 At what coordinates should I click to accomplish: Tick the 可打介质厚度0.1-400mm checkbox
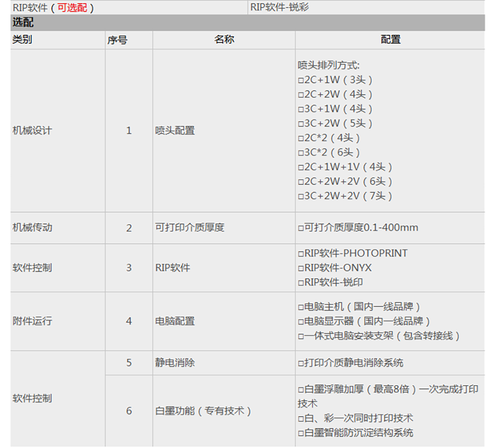[x=300, y=228]
